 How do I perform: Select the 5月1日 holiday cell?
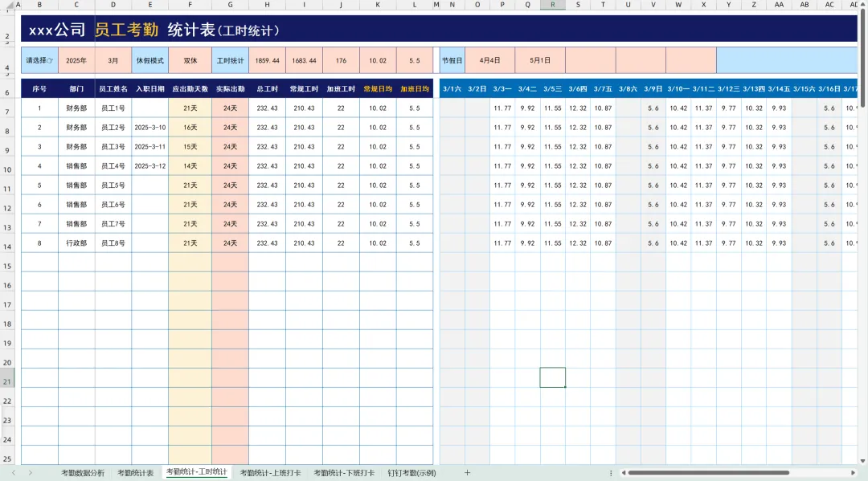[540, 60]
